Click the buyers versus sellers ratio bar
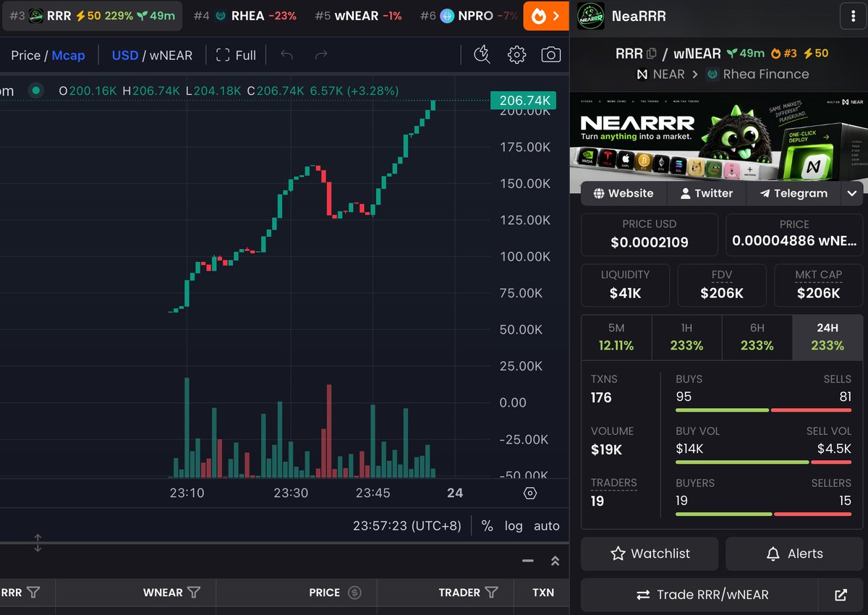This screenshot has height=615, width=868. 763,514
